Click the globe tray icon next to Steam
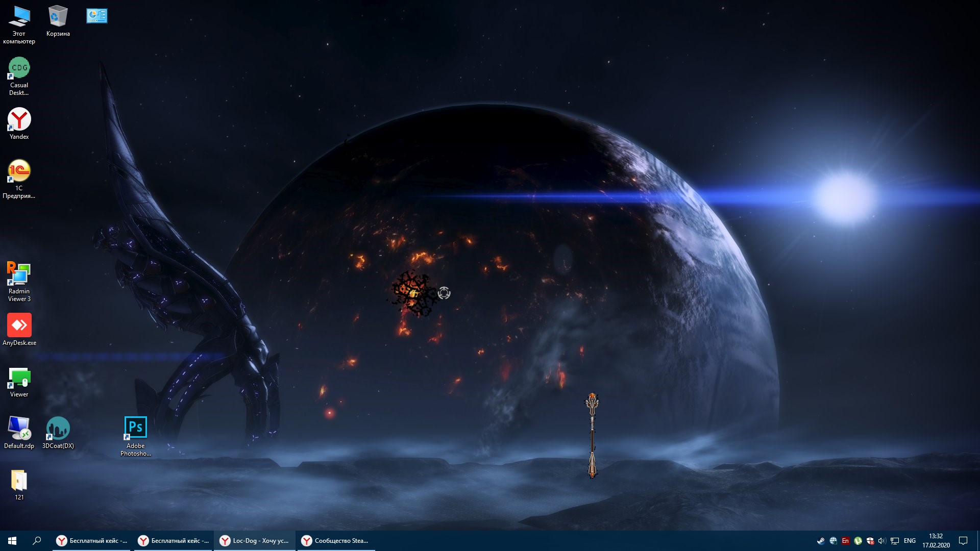Screen dimensions: 980x551 coord(833,541)
